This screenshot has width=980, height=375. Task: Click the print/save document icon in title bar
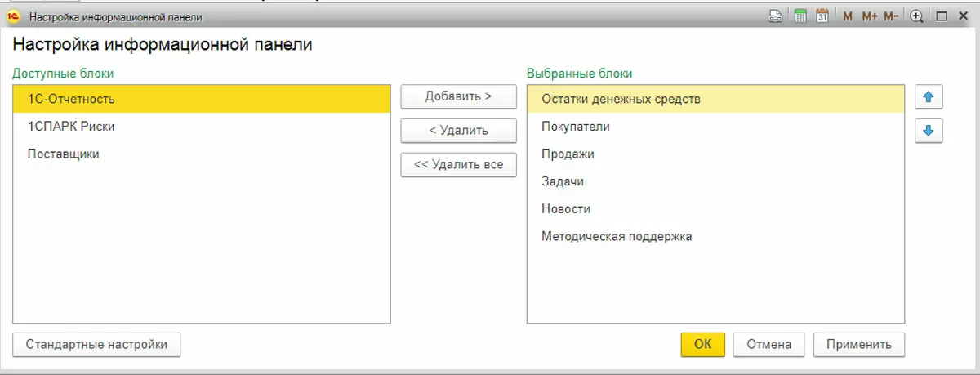776,16
